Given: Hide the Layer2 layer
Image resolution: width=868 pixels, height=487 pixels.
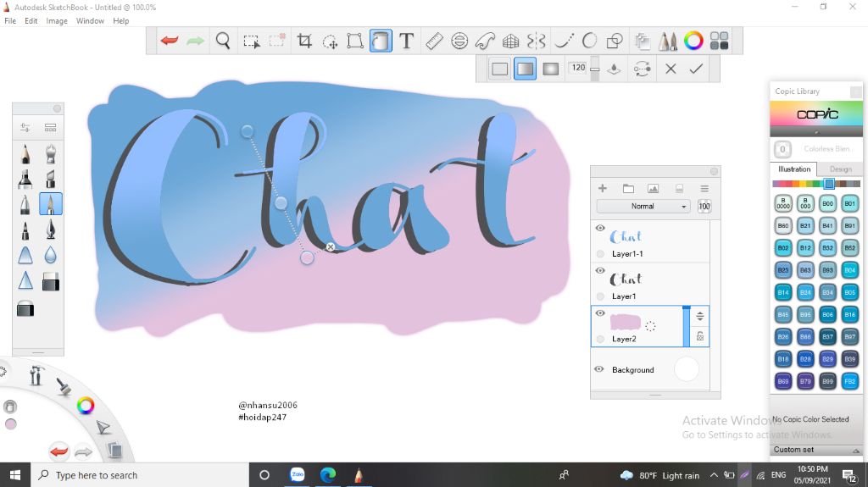Looking at the screenshot, I should [x=600, y=313].
